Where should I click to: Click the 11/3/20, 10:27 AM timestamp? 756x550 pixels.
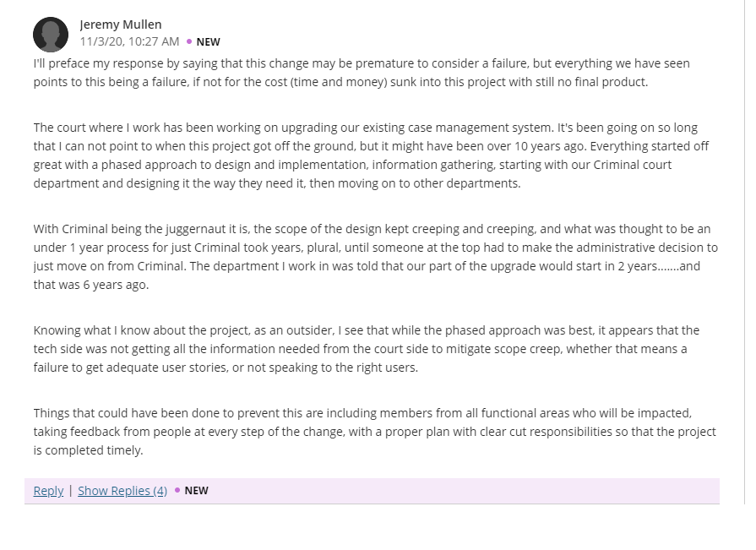129,42
